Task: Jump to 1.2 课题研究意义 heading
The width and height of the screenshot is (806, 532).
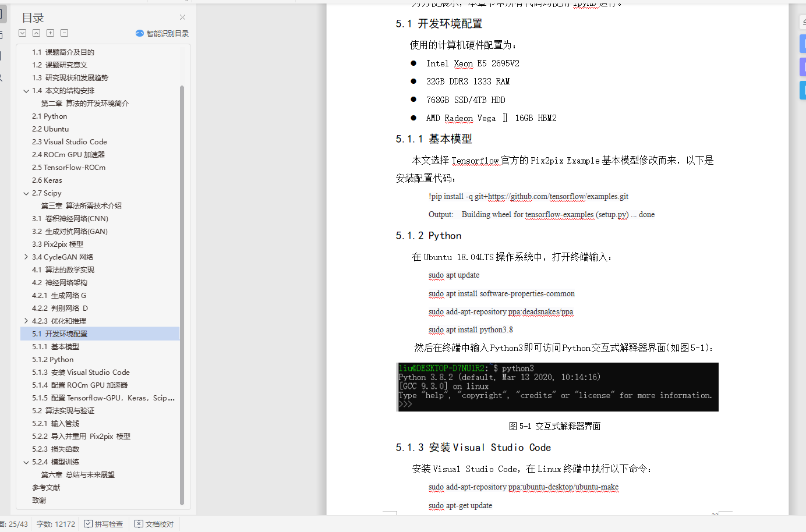Action: pos(59,65)
